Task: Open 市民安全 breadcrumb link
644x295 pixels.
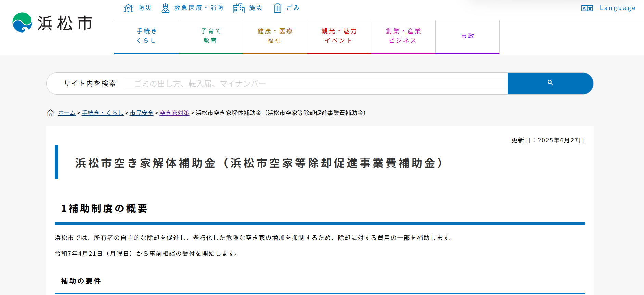Action: pos(141,113)
